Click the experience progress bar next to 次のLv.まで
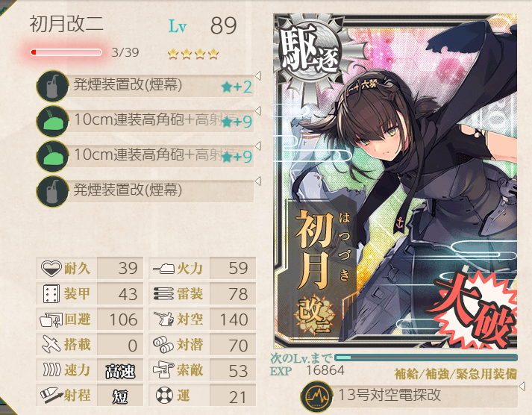532x415 pixels. tap(426, 358)
